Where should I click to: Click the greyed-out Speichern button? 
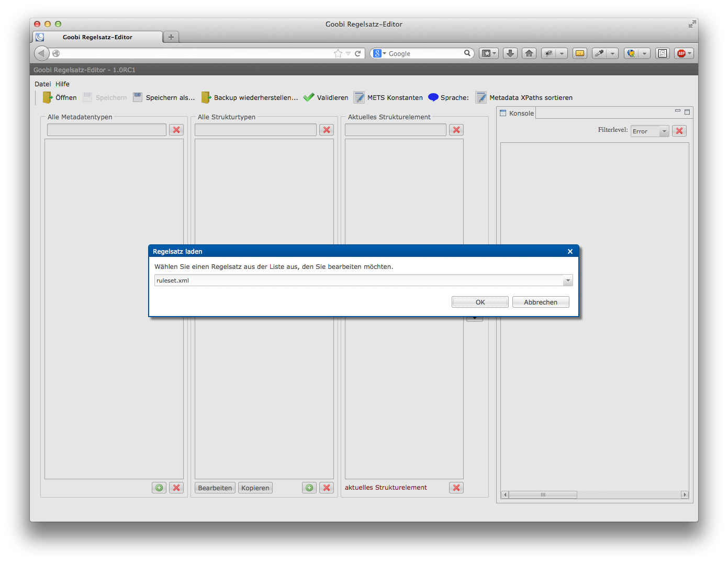105,97
